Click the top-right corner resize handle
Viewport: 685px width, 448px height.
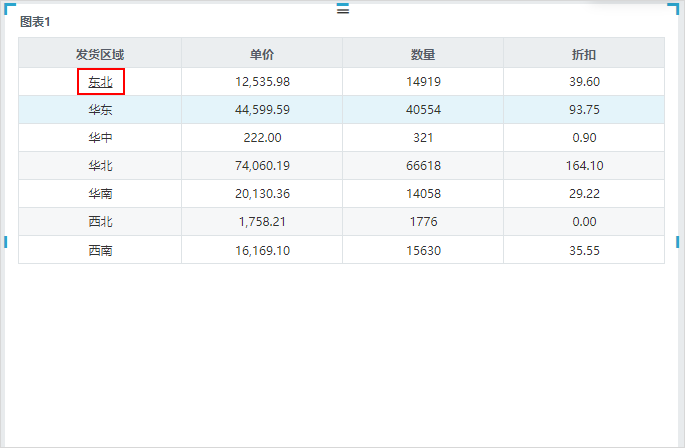[x=674, y=7]
